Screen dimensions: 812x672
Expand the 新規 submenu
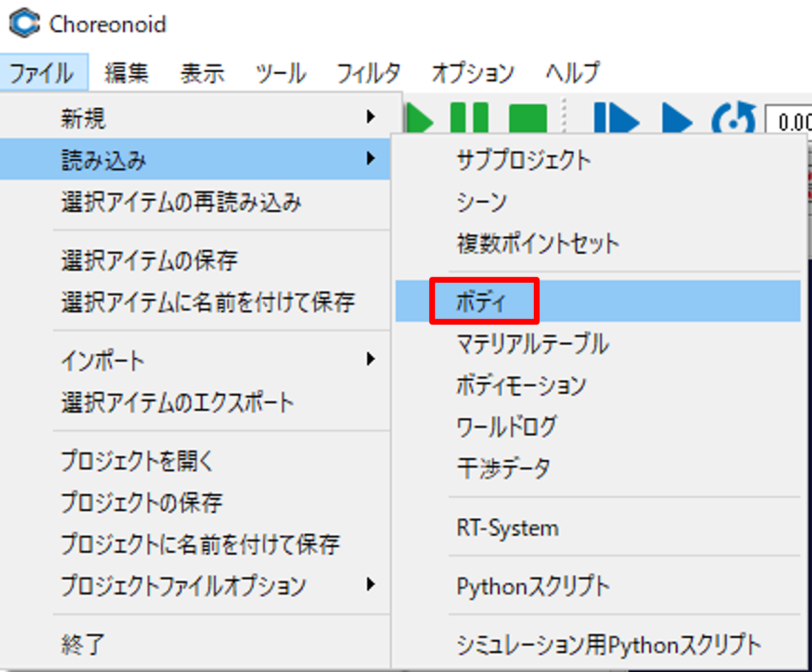[x=195, y=118]
